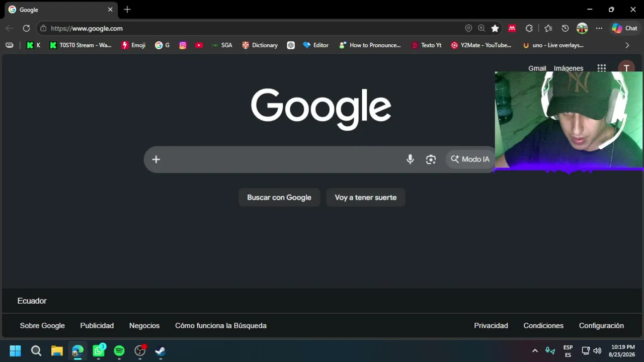Open WhatsApp from taskbar
The height and width of the screenshot is (362, 644).
pos(99,351)
